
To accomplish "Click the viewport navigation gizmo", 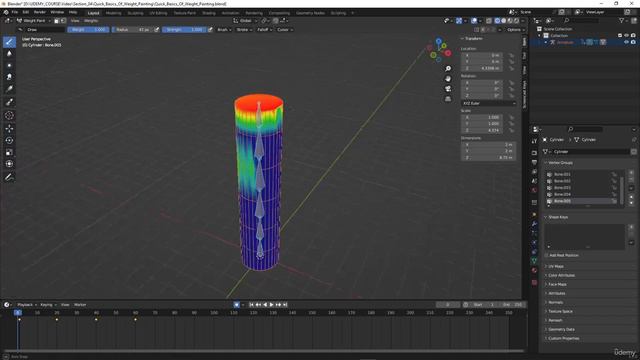I will tap(439, 50).
